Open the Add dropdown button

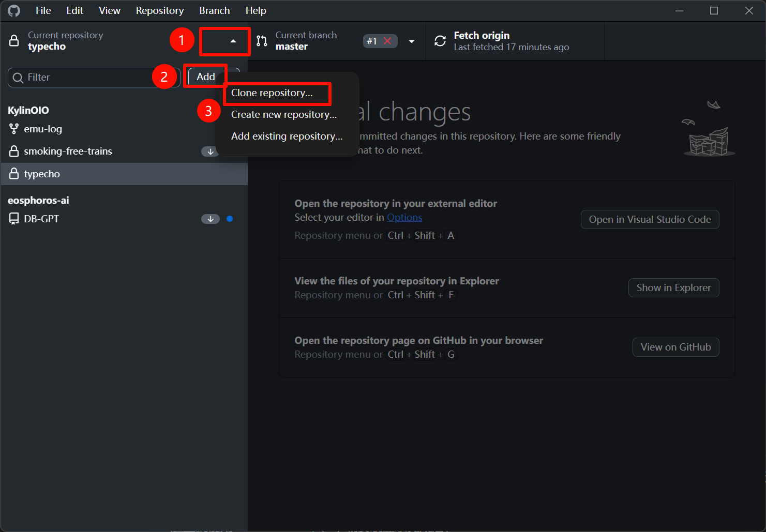[206, 77]
